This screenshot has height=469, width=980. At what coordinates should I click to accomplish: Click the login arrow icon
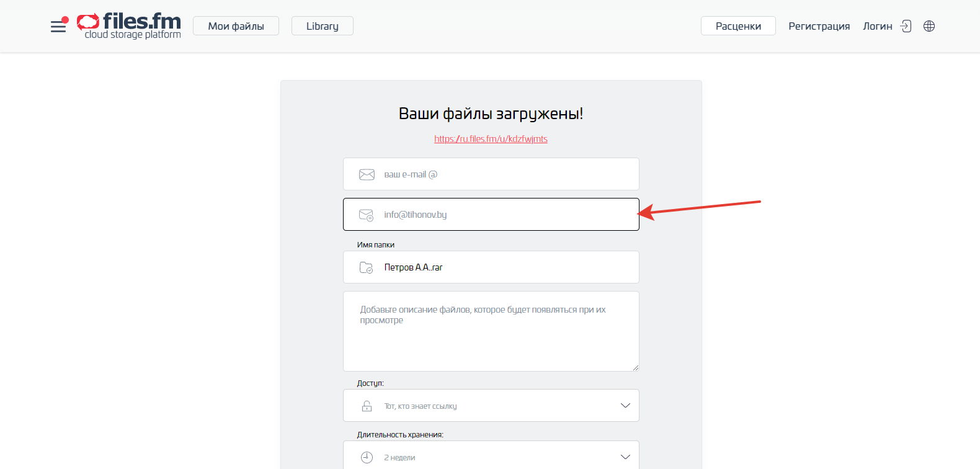[x=906, y=26]
